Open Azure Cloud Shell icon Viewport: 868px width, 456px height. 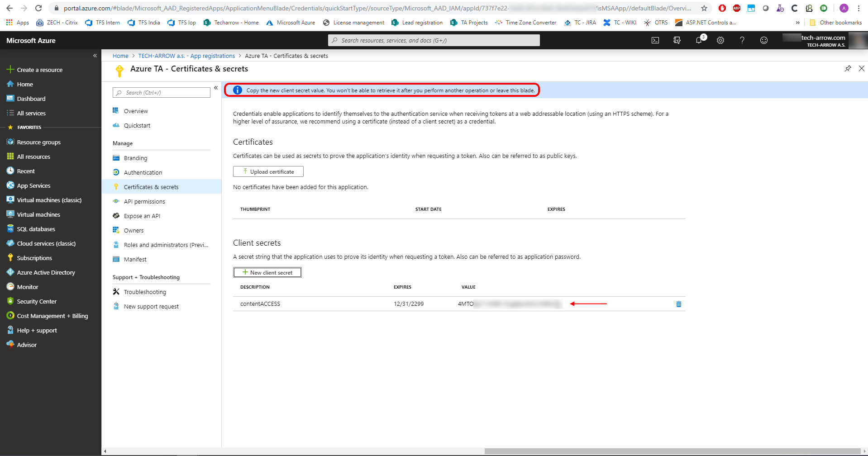tap(655, 40)
